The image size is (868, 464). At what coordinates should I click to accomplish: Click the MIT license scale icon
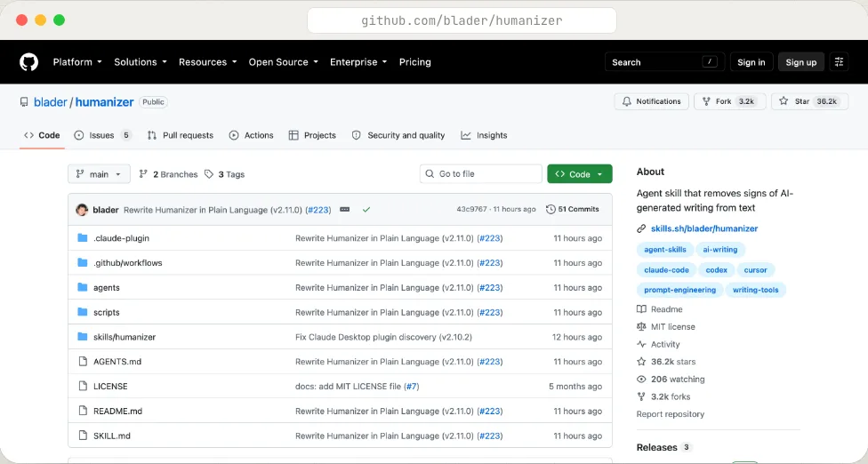tap(641, 327)
